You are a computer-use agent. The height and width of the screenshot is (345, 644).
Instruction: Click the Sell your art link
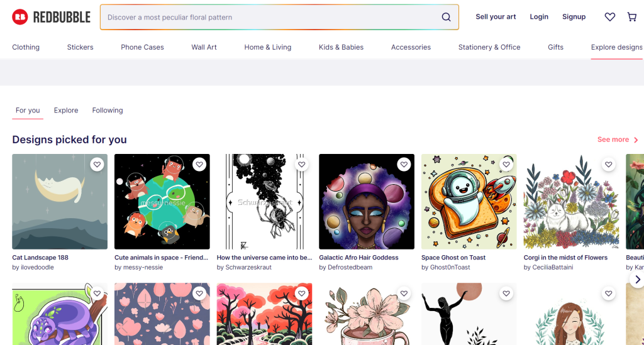point(496,17)
